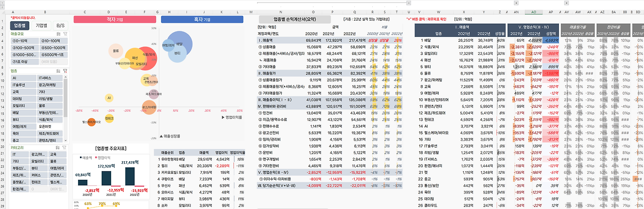Go to the B/S tab
The image size is (644, 209).
60,25
